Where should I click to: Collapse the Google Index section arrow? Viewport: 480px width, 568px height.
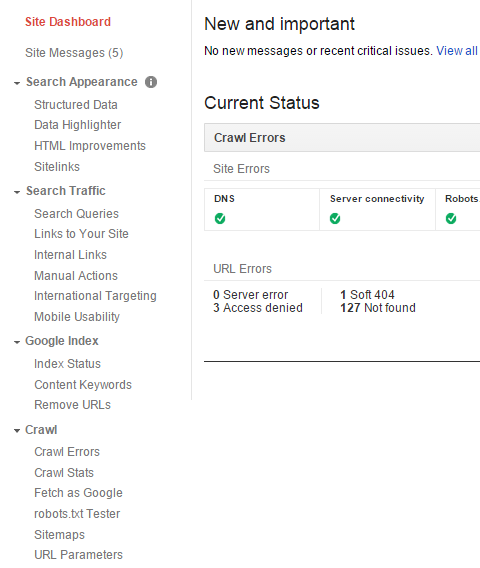pyautogui.click(x=17, y=342)
